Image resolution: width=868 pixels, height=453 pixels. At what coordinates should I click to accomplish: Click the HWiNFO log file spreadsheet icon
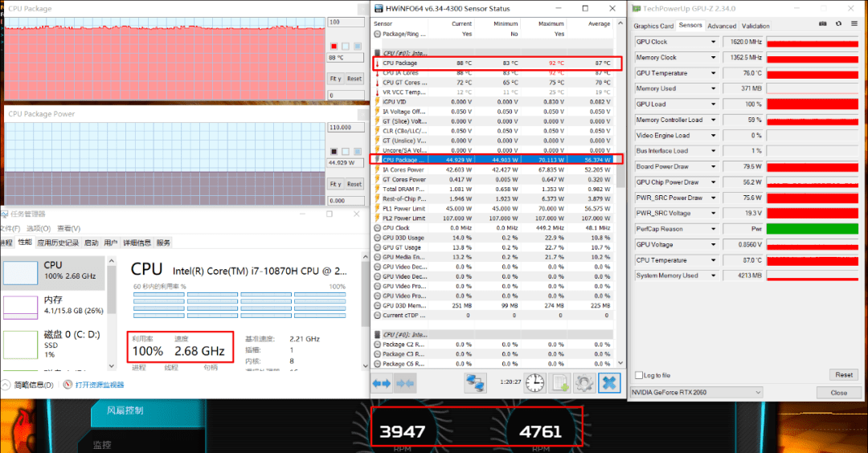[x=560, y=383]
